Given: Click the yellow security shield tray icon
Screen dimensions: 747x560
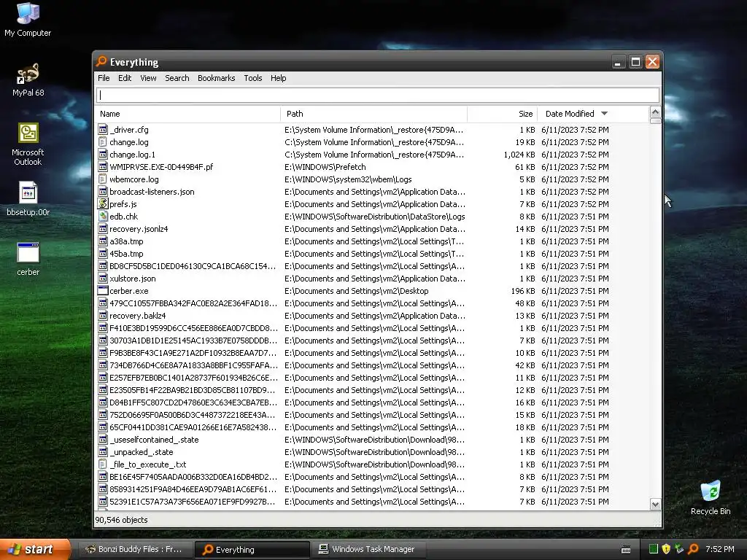Looking at the screenshot, I should click(667, 549).
